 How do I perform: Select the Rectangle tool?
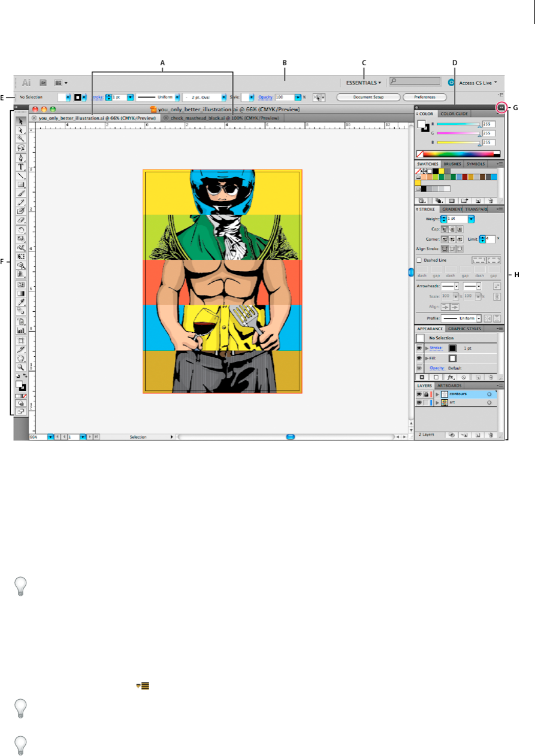[20, 184]
